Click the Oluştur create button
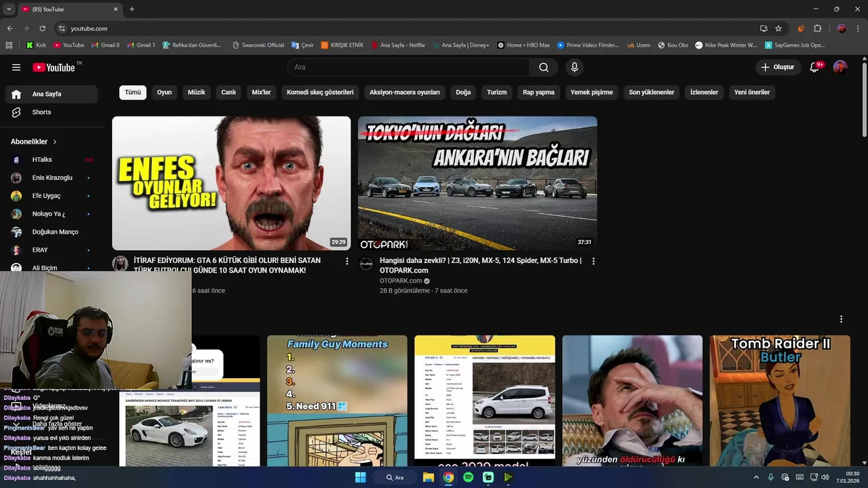Viewport: 868px width, 488px height. click(x=777, y=67)
